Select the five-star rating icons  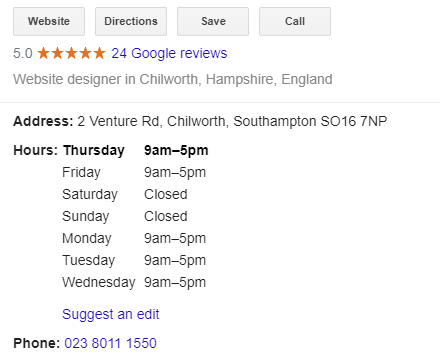tap(71, 53)
